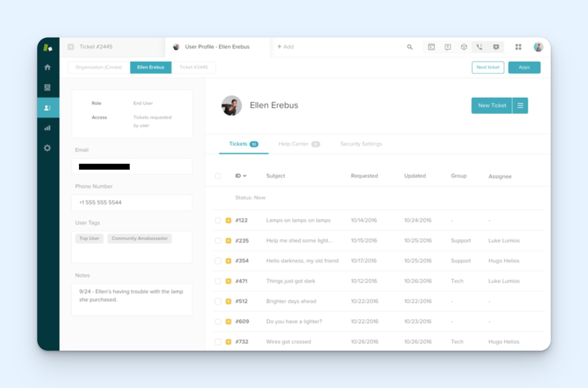Image resolution: width=588 pixels, height=388 pixels.
Task: Open the Admin settings gear icon
Action: pos(48,148)
